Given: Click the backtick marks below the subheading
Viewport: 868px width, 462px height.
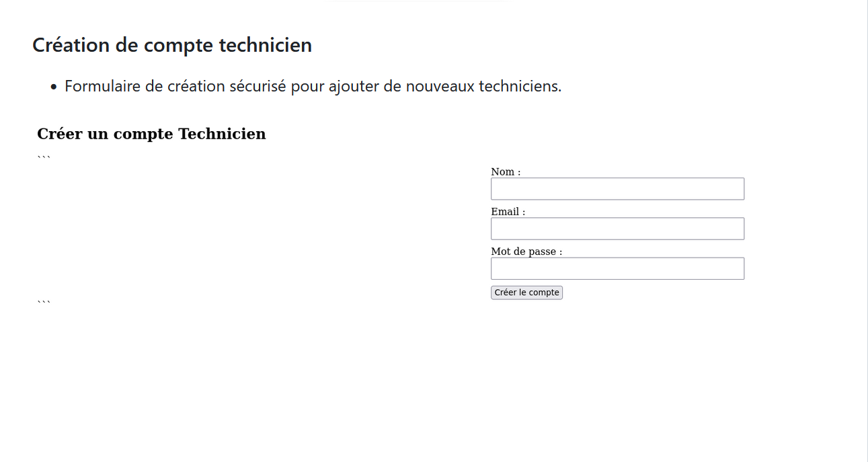Looking at the screenshot, I should click(42, 155).
